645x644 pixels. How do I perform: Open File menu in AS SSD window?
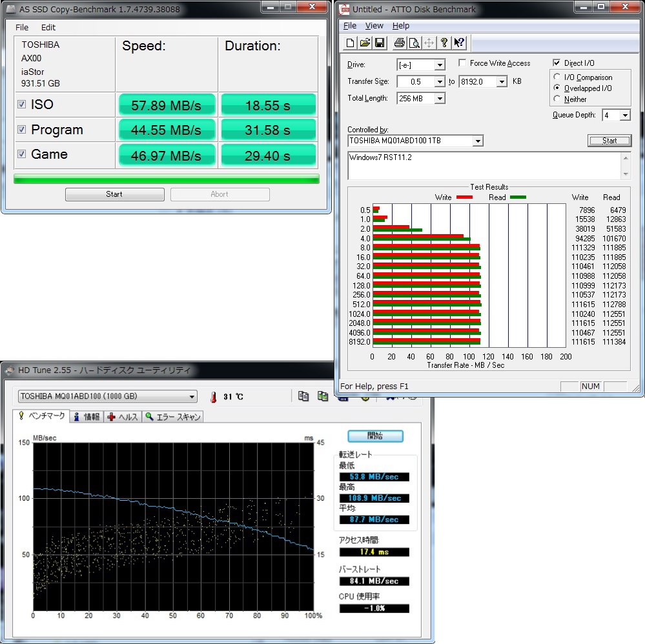22,28
